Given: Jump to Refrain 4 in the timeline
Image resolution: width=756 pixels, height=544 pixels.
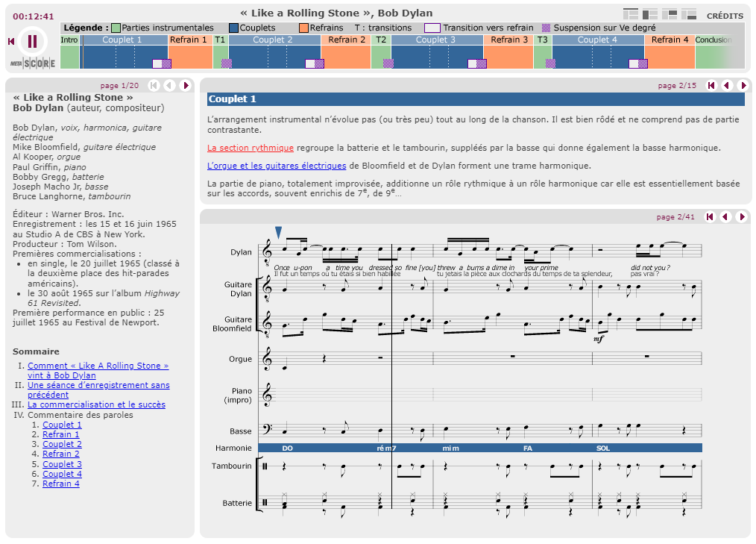Looking at the screenshot, I should click(670, 40).
